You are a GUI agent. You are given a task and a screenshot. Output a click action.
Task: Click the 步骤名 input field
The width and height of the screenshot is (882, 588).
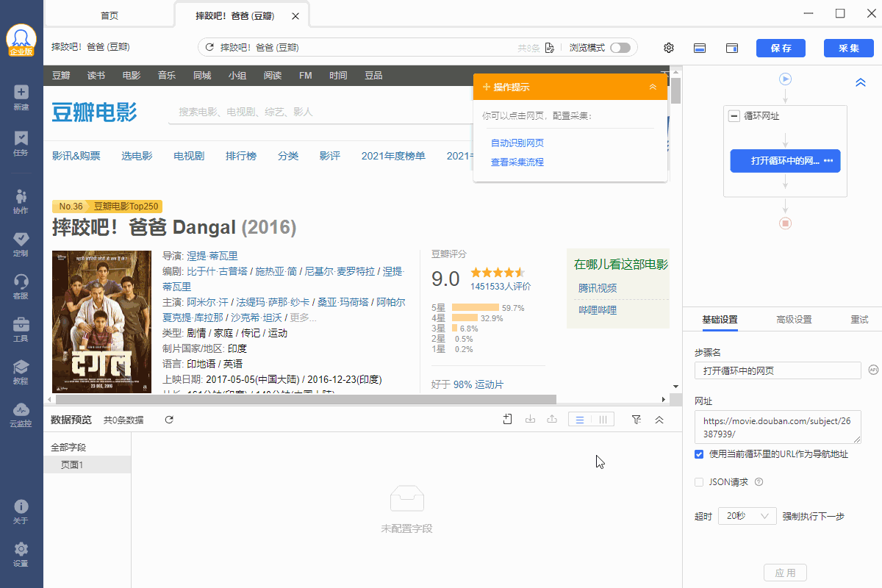778,370
